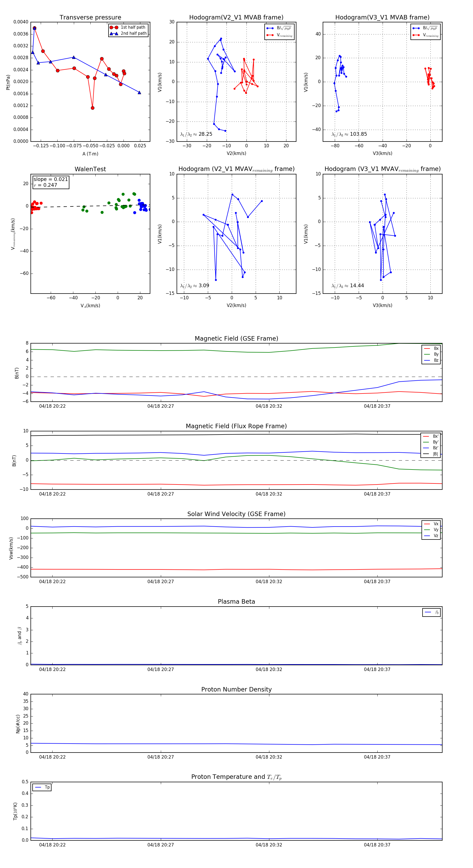
Task: Click the 'Transverse pressure' plot title
Action: (x=90, y=18)
